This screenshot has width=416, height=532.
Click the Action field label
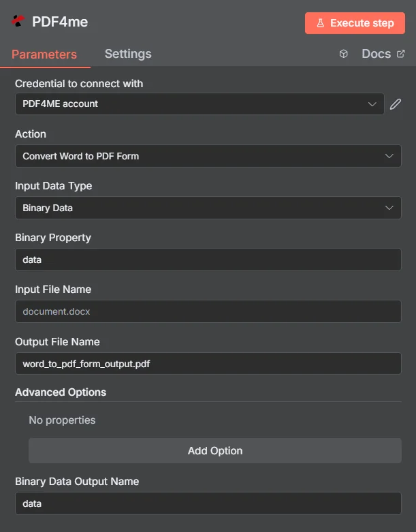pos(31,134)
